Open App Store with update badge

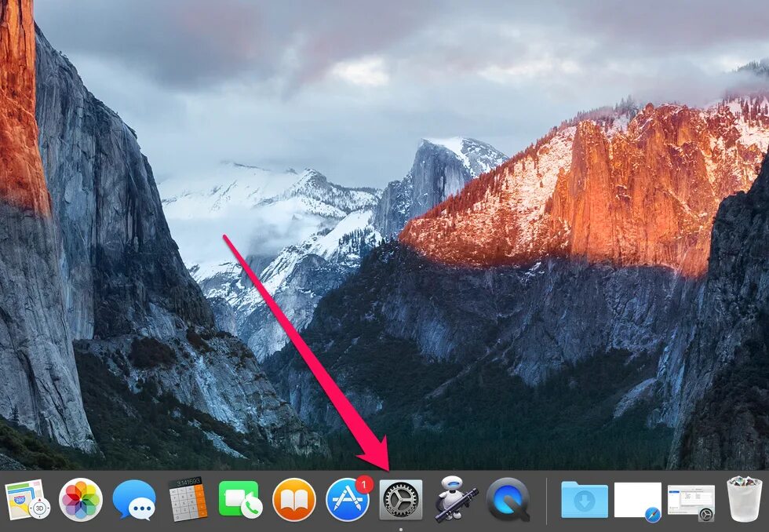pos(348,499)
